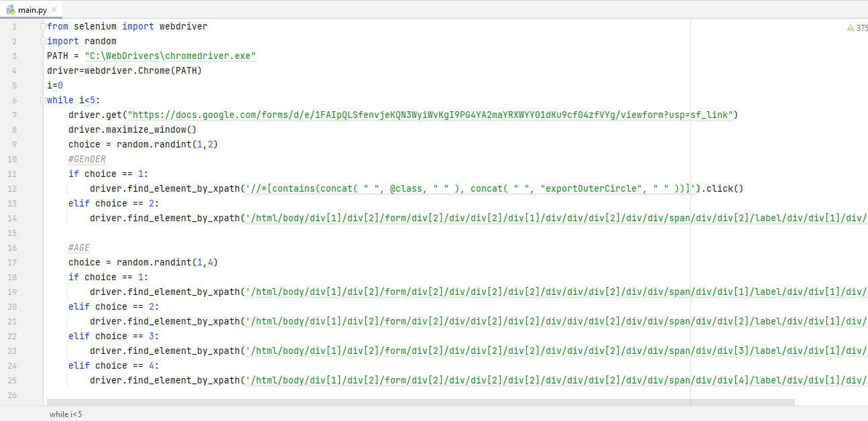Click the import fold-end marker on line 2
This screenshot has width=868, height=421.
[x=44, y=42]
